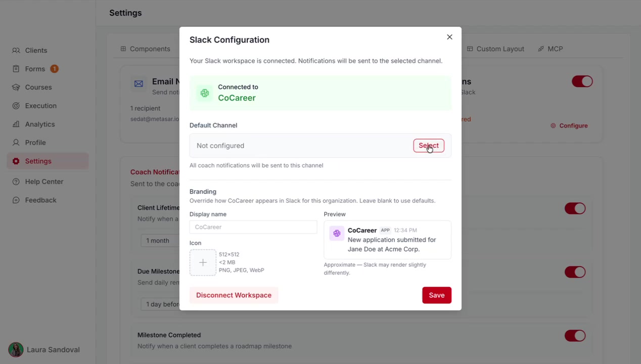
Task: Save the Slack configuration
Action: click(437, 295)
